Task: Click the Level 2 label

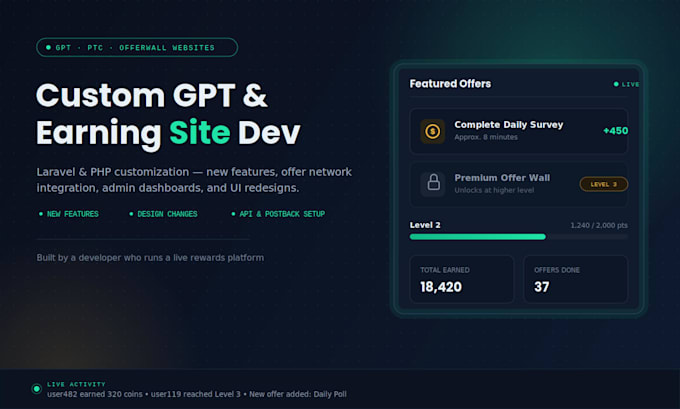Action: coord(425,225)
